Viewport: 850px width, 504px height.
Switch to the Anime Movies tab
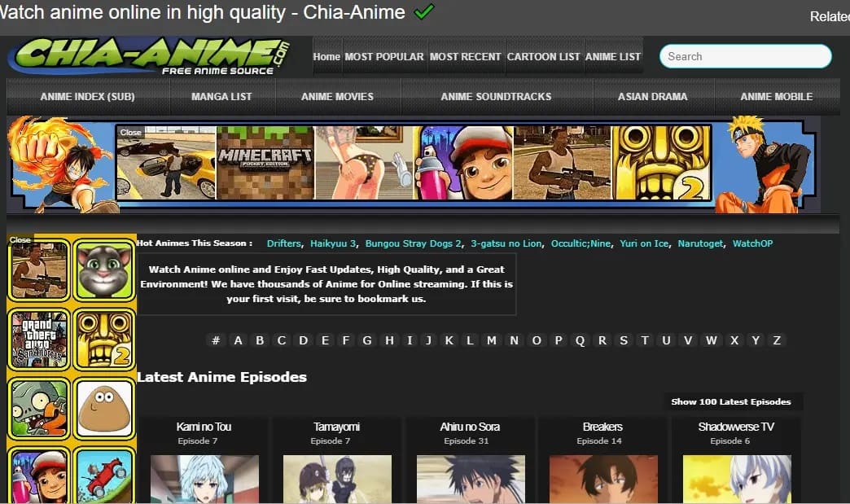pos(337,96)
